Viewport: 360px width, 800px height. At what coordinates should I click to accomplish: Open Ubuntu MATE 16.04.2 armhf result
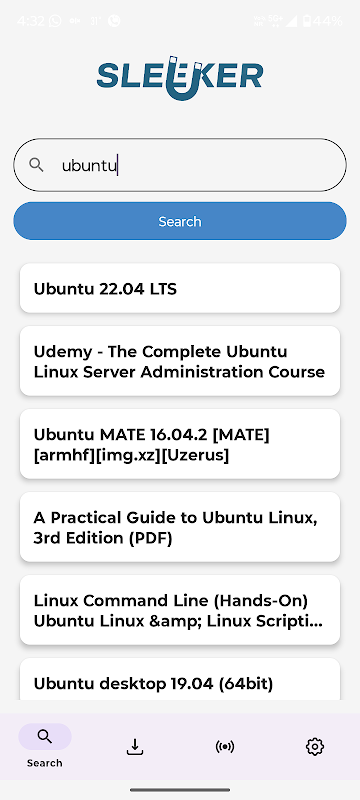point(180,444)
